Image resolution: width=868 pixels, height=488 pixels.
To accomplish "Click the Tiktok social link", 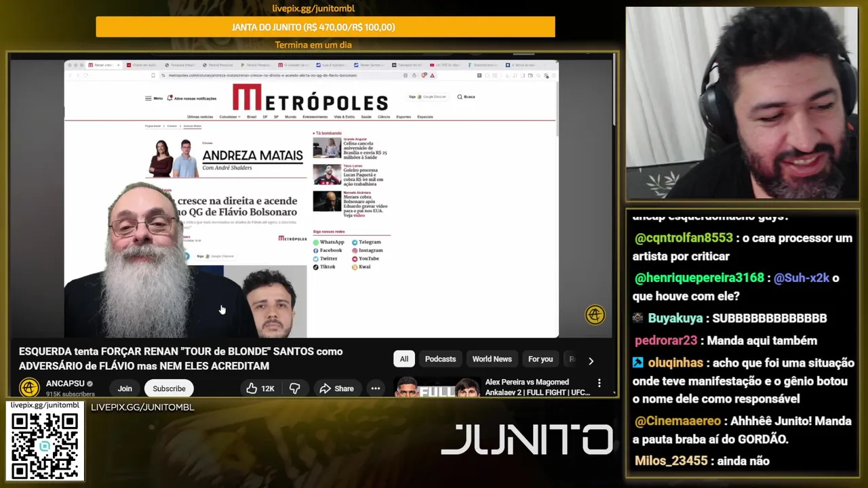I will click(325, 267).
